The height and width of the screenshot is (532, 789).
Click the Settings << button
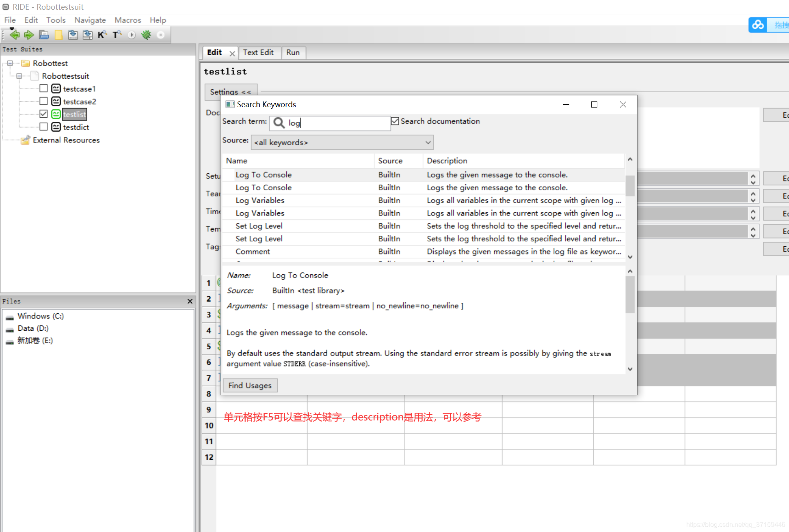click(x=230, y=92)
